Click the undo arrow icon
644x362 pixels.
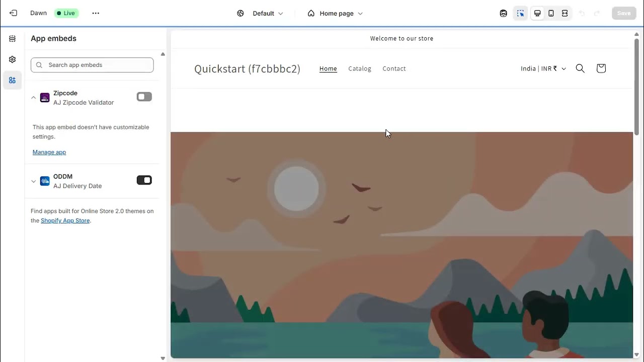click(x=582, y=13)
